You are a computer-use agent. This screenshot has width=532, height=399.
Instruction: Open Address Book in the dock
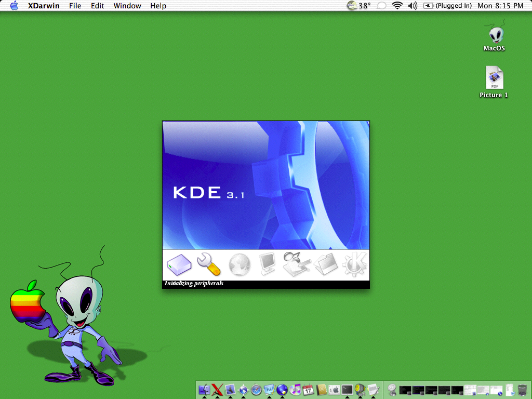click(321, 390)
